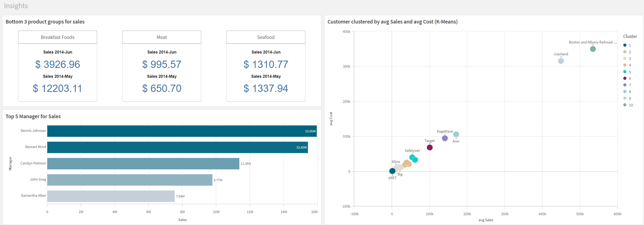Viewport: 644px width, 225px height.
Task: Click the Acer bubble in scatter plot
Action: 456,134
